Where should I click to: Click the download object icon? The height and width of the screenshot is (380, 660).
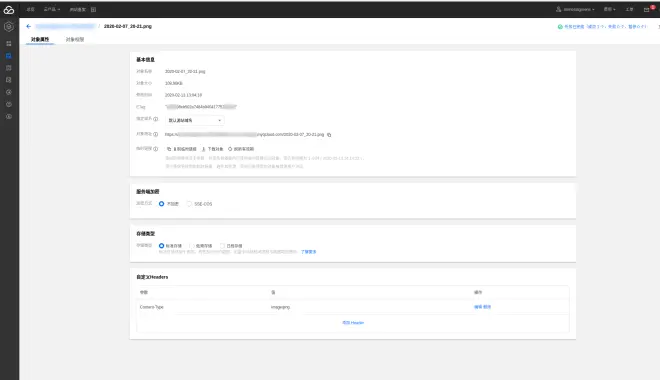coord(204,149)
